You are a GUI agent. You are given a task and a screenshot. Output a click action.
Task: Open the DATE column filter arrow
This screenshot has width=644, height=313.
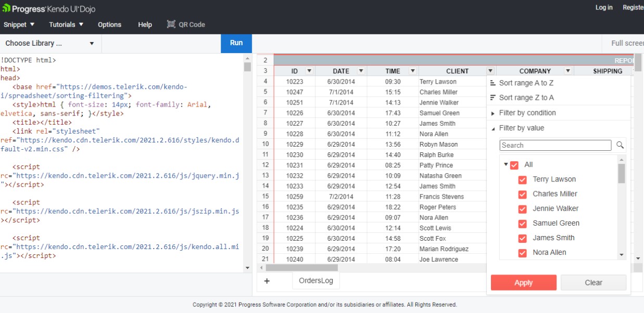point(360,71)
